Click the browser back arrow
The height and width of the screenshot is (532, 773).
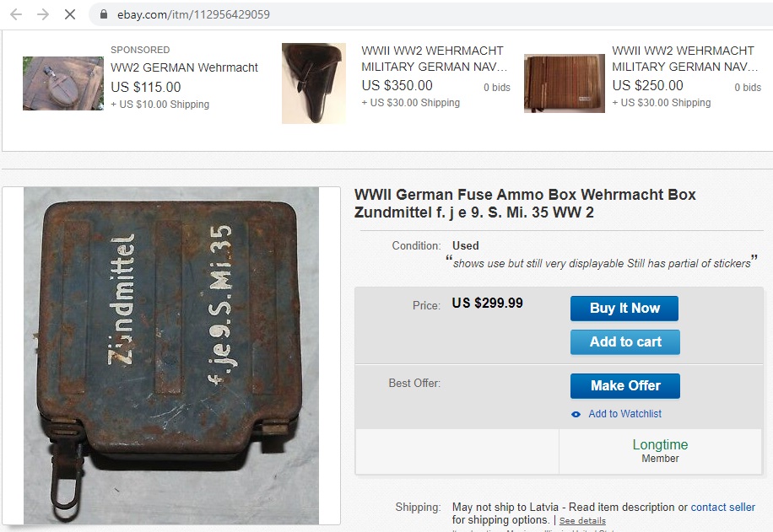(16, 14)
